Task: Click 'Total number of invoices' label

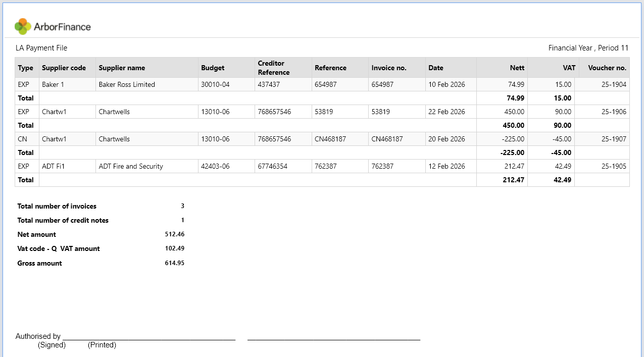Action: (x=57, y=206)
